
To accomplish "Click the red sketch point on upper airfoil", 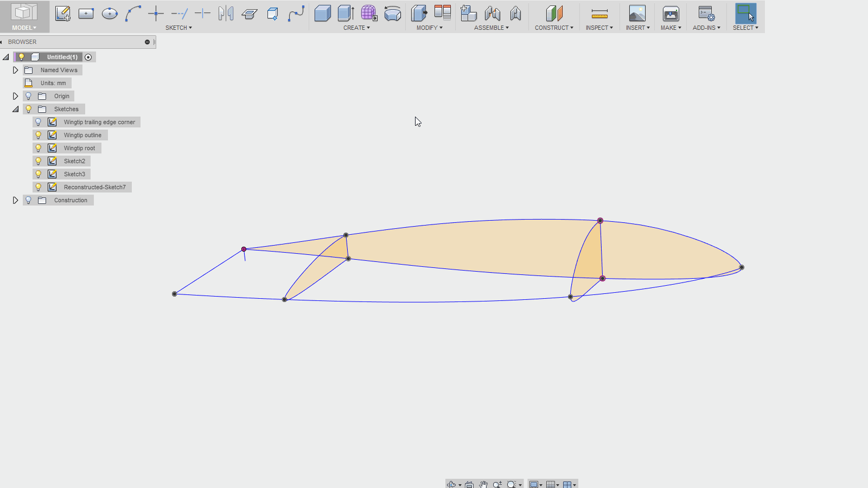I will pos(600,221).
